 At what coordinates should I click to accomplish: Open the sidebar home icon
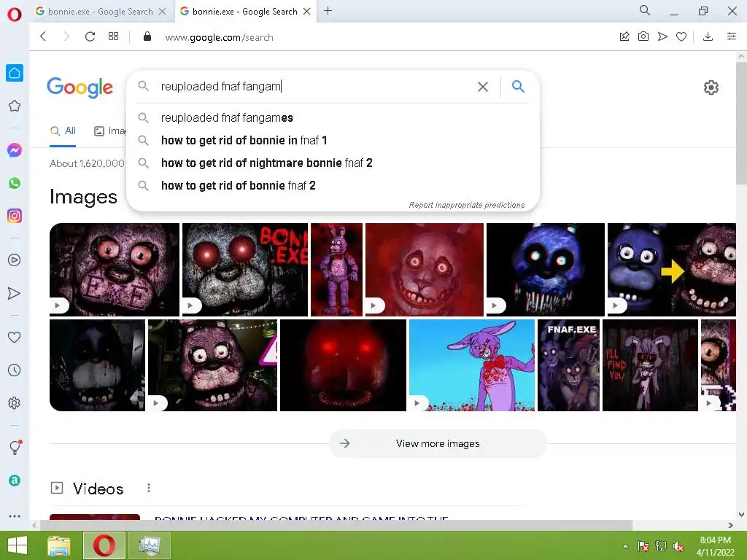point(15,73)
